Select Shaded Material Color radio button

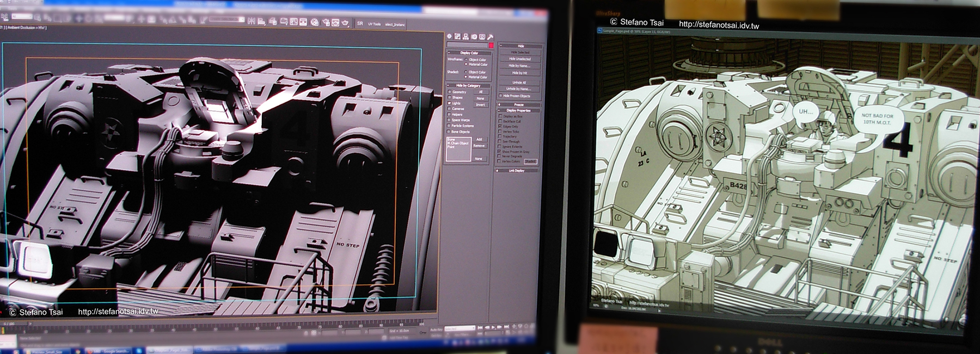(466, 77)
